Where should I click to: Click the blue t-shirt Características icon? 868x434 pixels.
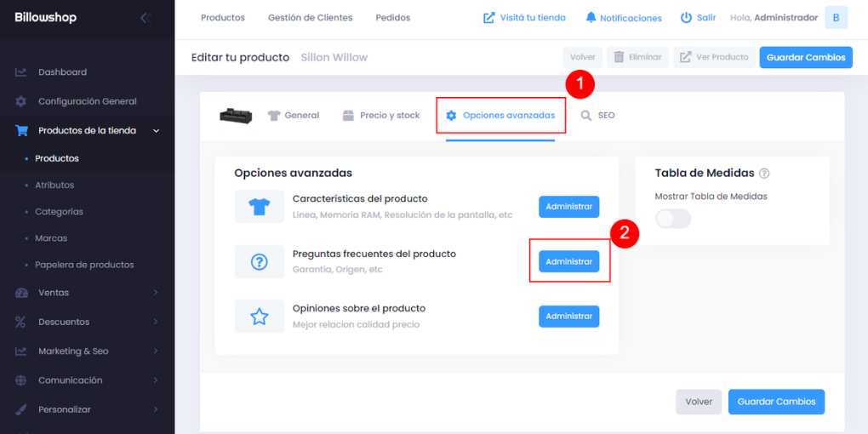pos(260,207)
